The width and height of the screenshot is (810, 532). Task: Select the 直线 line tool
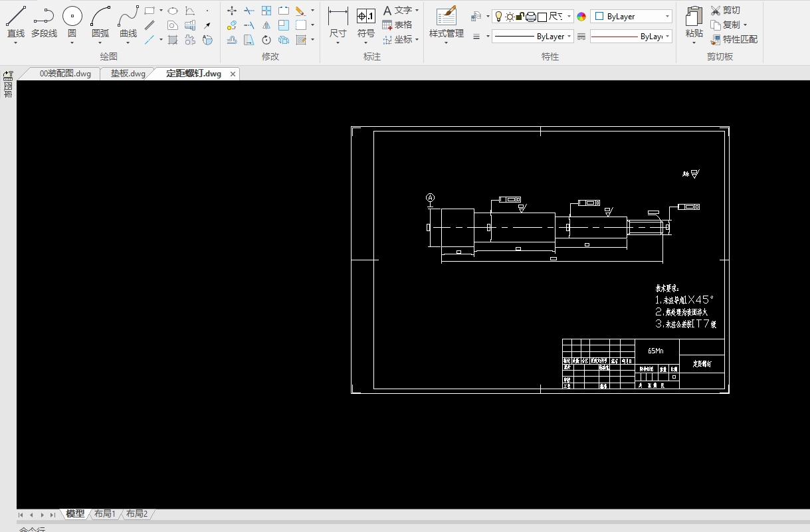(16, 23)
